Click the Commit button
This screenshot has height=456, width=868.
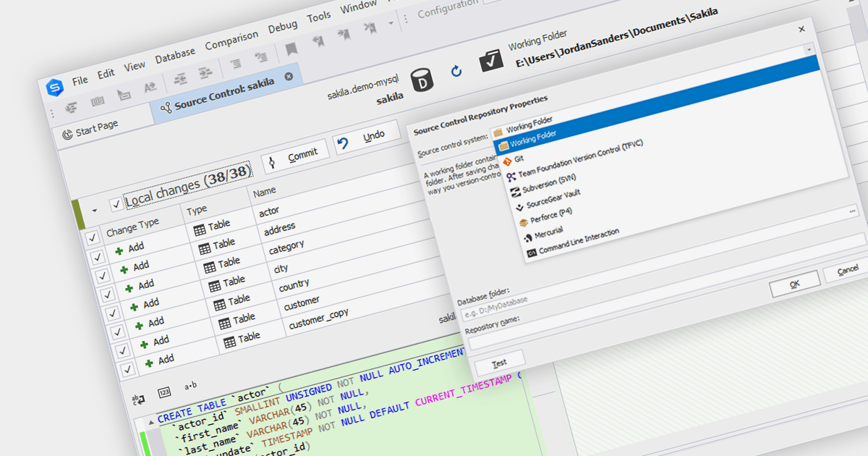click(x=295, y=158)
